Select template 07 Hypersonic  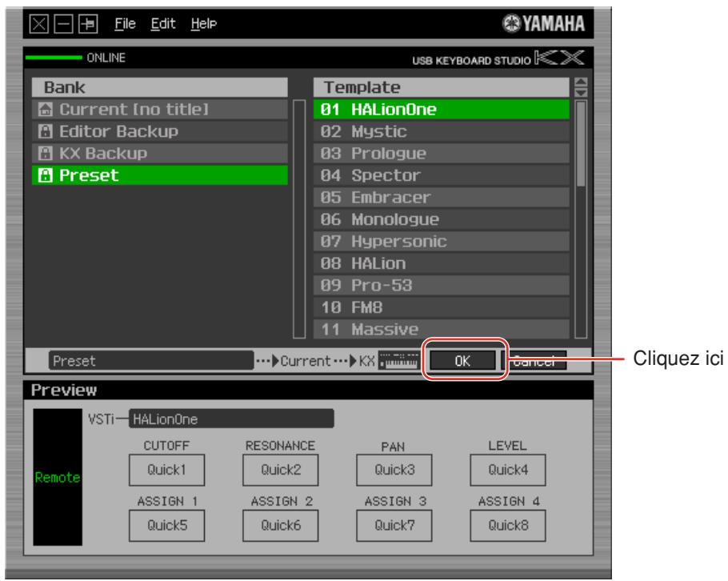click(x=442, y=241)
